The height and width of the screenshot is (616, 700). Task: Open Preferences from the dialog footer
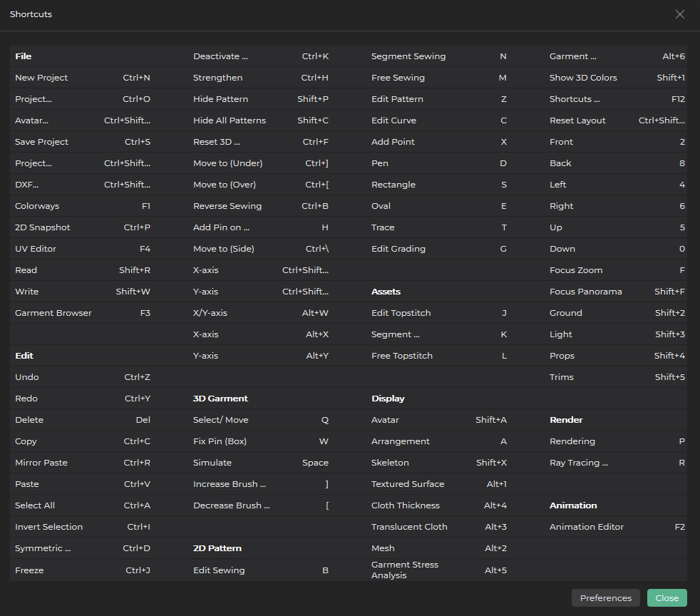[x=606, y=597]
